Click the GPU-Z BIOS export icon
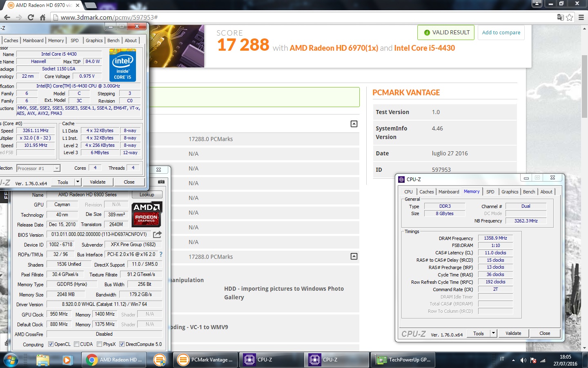Viewport: 588px width, 368px height. [157, 234]
